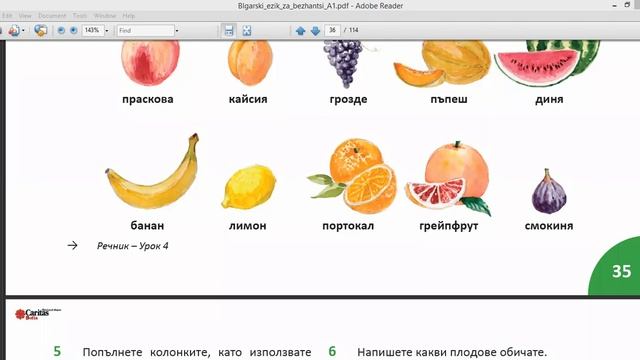Click the grapefruit illustration
Screen dimensions: 640x360
click(448, 179)
